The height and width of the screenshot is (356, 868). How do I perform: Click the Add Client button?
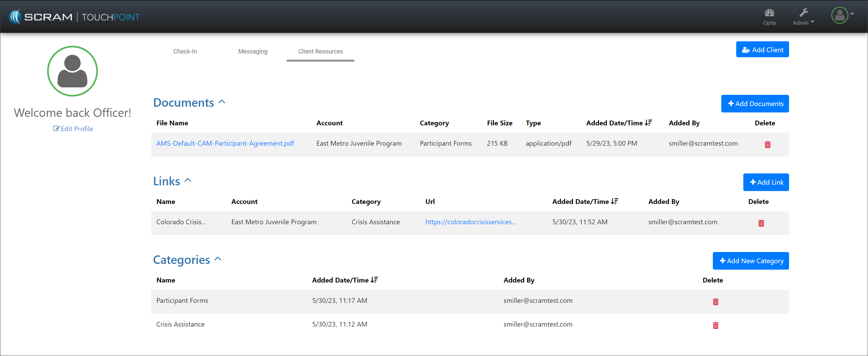click(762, 49)
